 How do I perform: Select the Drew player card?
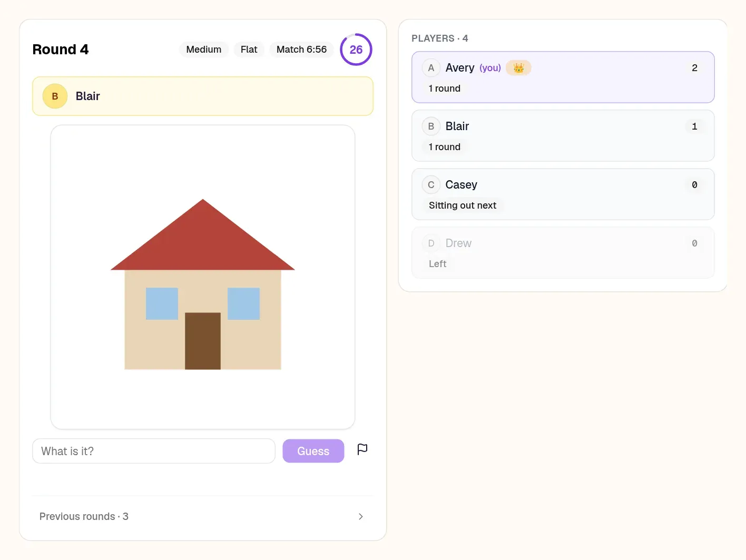(x=563, y=253)
